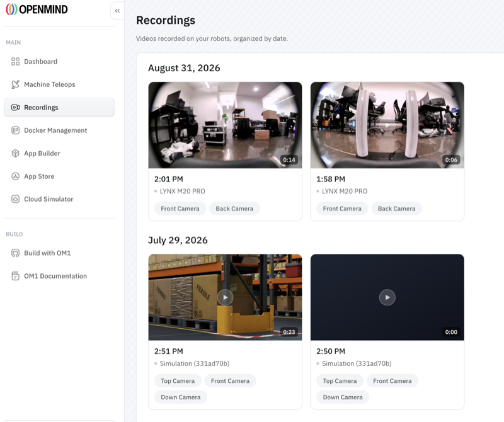This screenshot has width=504, height=422.
Task: Select Recordings sidebar item
Action: pyautogui.click(x=59, y=107)
